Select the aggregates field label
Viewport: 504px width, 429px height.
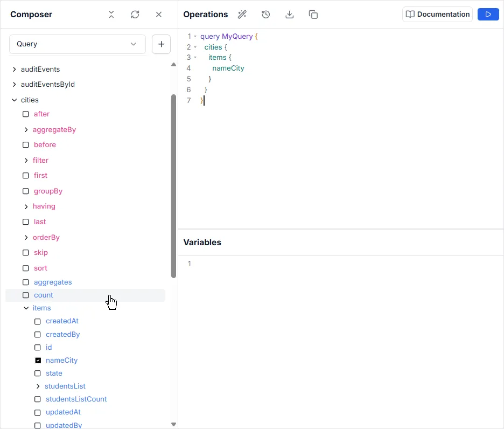click(53, 282)
